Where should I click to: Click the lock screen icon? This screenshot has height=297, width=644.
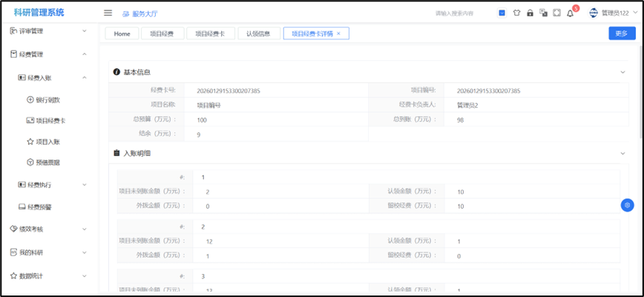click(530, 13)
